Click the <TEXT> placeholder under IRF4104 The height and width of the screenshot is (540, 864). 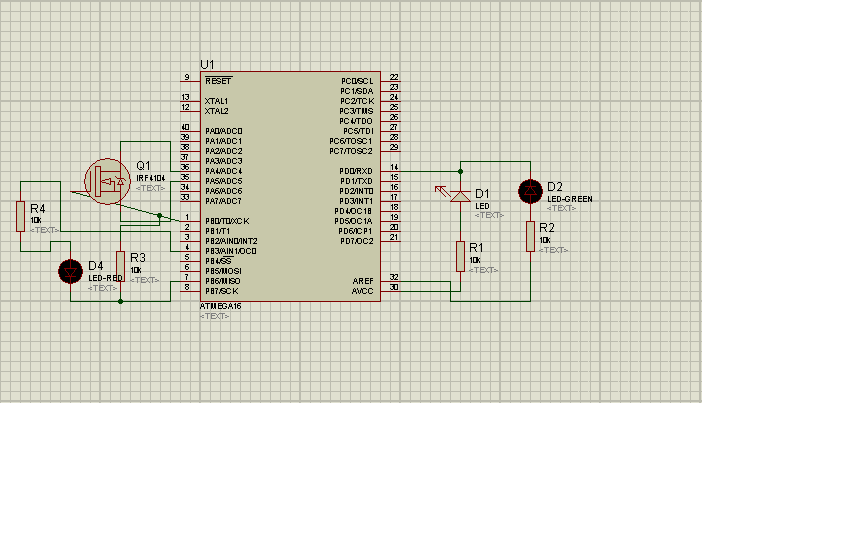click(x=150, y=188)
